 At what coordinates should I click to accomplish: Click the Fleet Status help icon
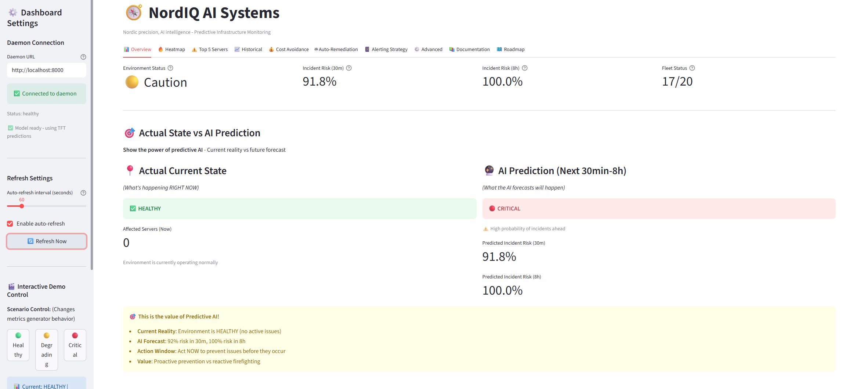pos(692,68)
